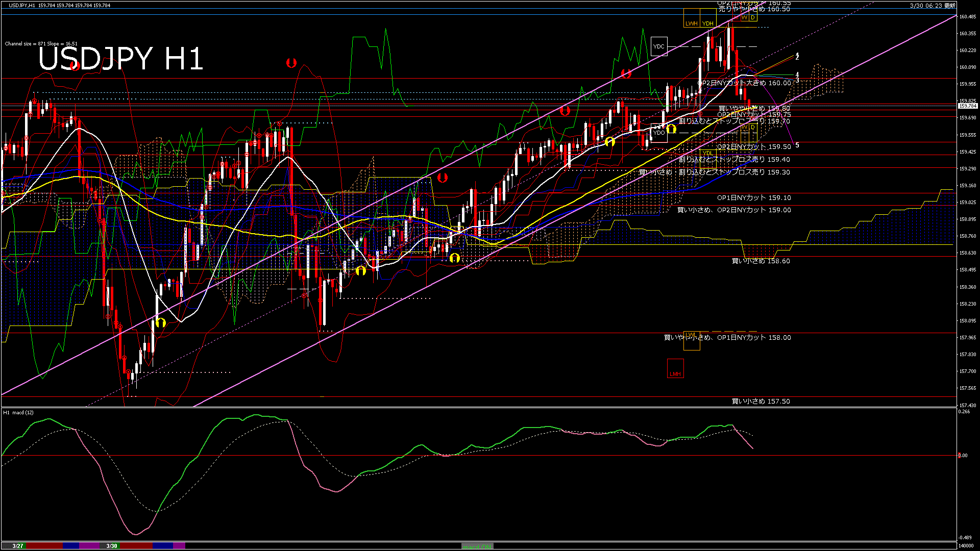Click the 買い小さめ 157.50 annotation text
Viewport: 980px width, 551px height.
[761, 402]
